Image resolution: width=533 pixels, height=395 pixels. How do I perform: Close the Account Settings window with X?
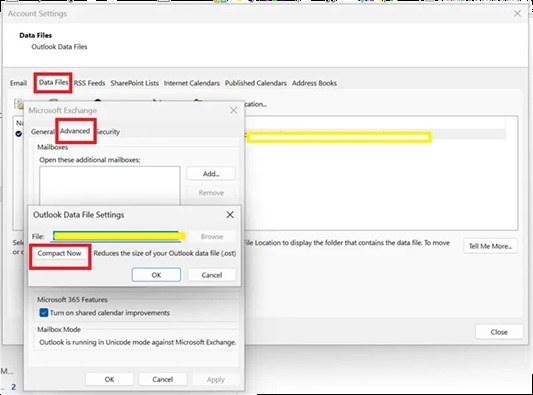(517, 14)
